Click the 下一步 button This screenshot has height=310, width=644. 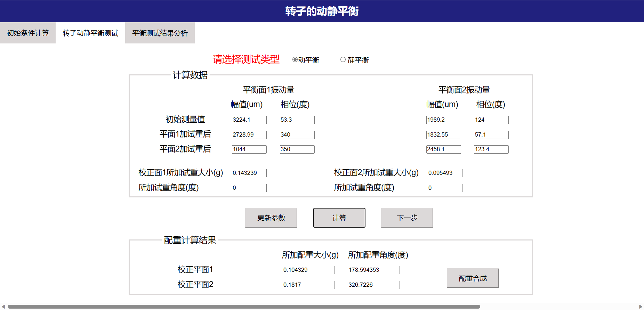point(407,218)
